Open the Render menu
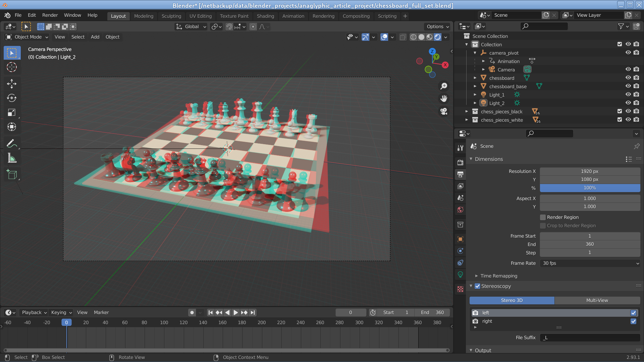This screenshot has height=362, width=644. click(50, 15)
